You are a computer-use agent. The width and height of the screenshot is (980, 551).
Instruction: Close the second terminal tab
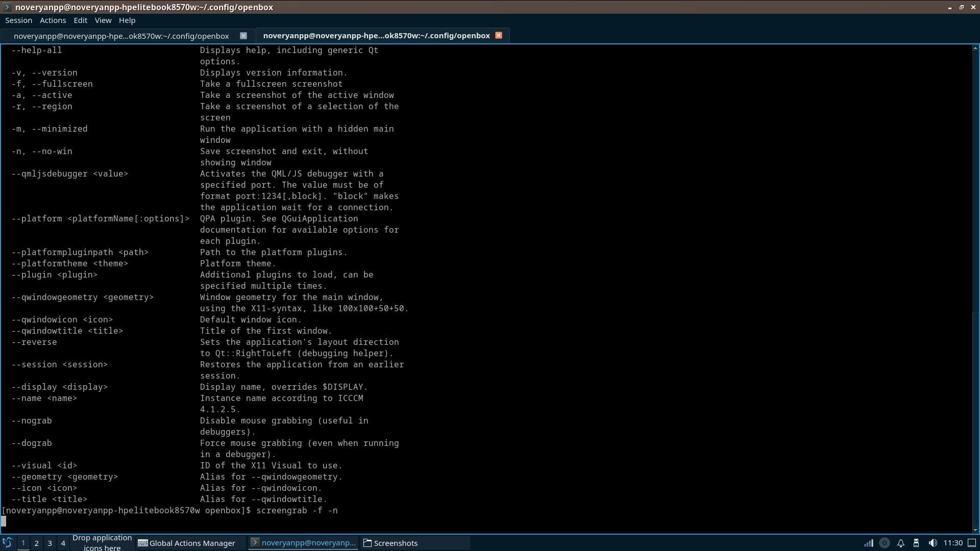499,35
